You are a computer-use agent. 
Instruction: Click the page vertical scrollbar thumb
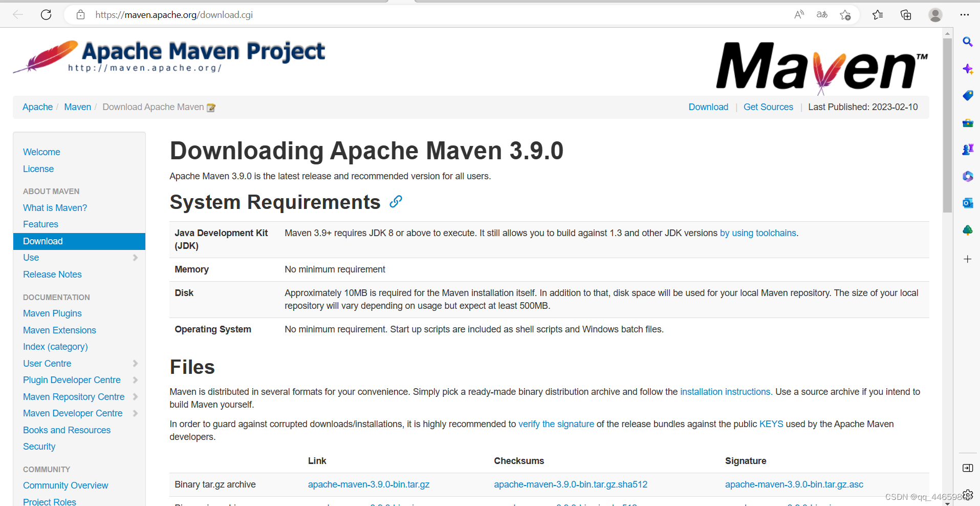tap(947, 125)
